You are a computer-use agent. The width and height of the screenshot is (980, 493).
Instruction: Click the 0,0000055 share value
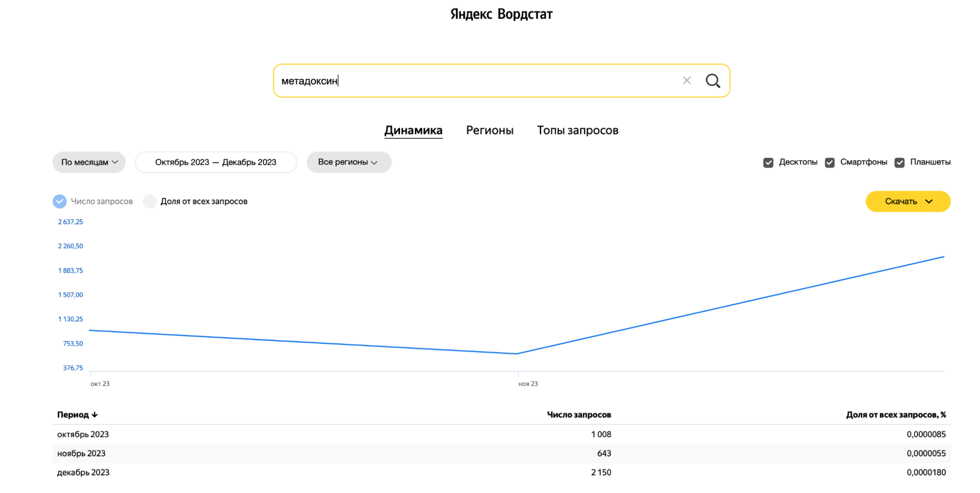tap(926, 453)
